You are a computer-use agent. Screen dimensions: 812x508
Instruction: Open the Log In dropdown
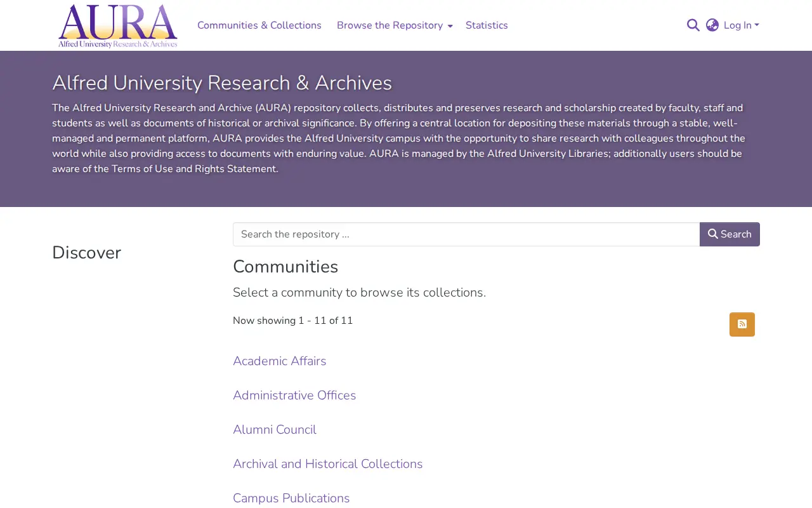[741, 25]
